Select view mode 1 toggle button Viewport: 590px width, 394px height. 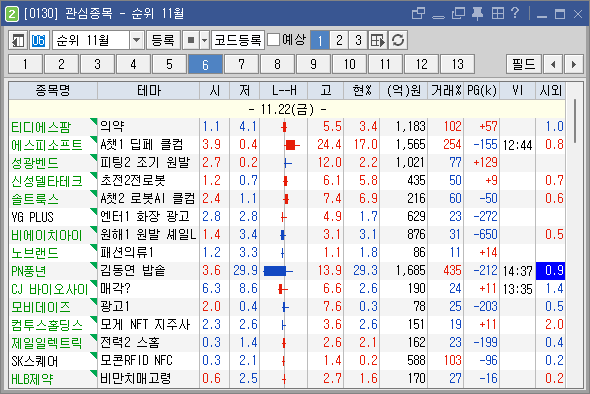[x=320, y=40]
